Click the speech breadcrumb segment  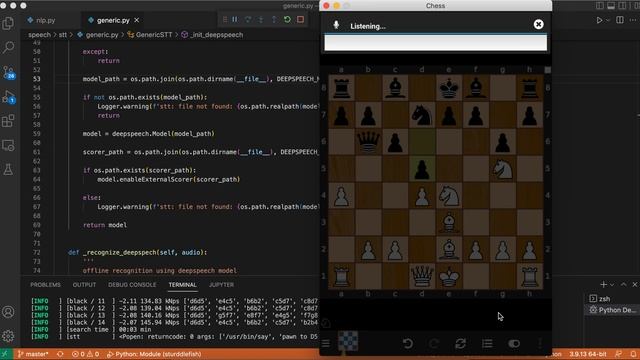point(39,35)
